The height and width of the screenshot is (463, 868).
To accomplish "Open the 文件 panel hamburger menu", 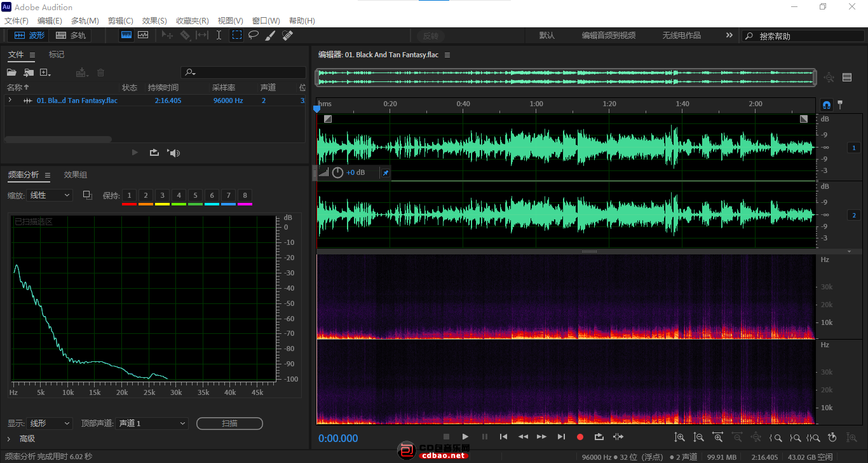I will (32, 55).
